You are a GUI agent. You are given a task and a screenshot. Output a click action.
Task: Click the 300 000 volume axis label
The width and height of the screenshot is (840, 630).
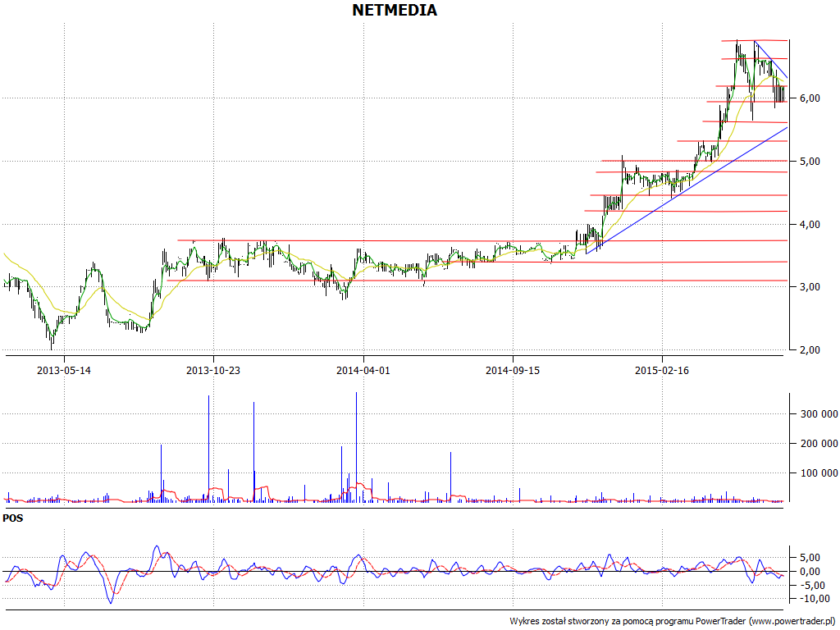click(x=819, y=413)
